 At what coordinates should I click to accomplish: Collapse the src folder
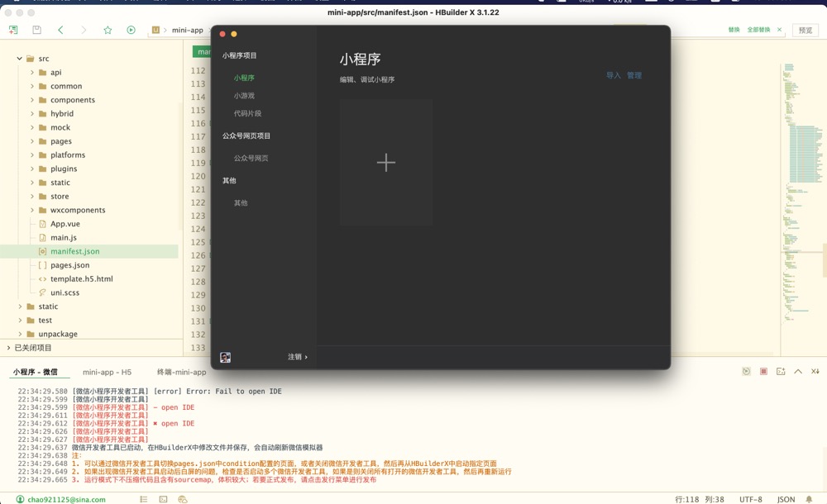click(20, 59)
